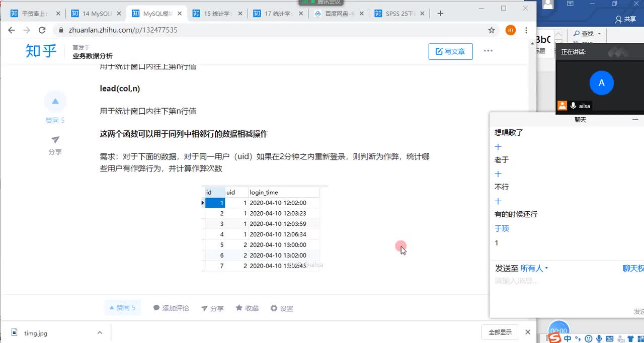The width and height of the screenshot is (644, 343).
Task: Switch to the 'SPSS 25' tab
Action: click(x=399, y=14)
